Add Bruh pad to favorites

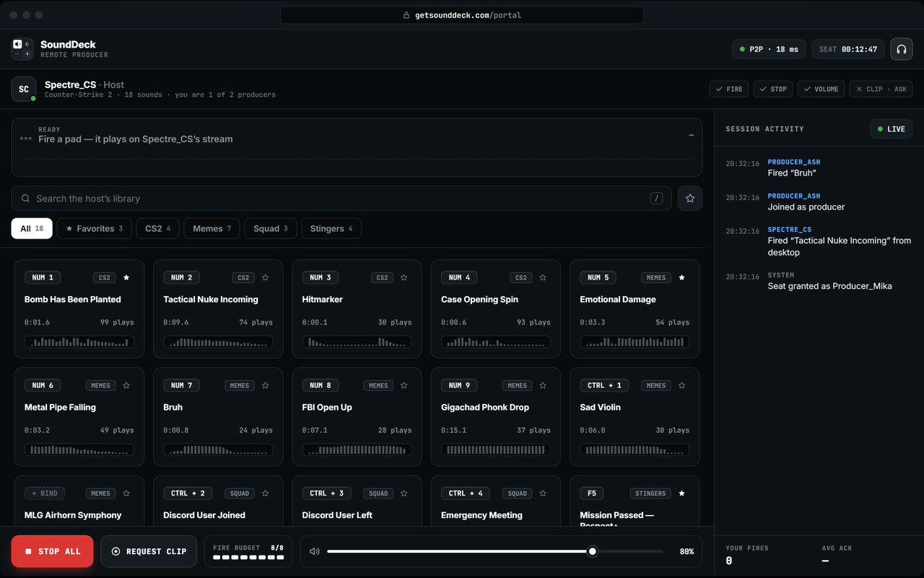click(265, 386)
